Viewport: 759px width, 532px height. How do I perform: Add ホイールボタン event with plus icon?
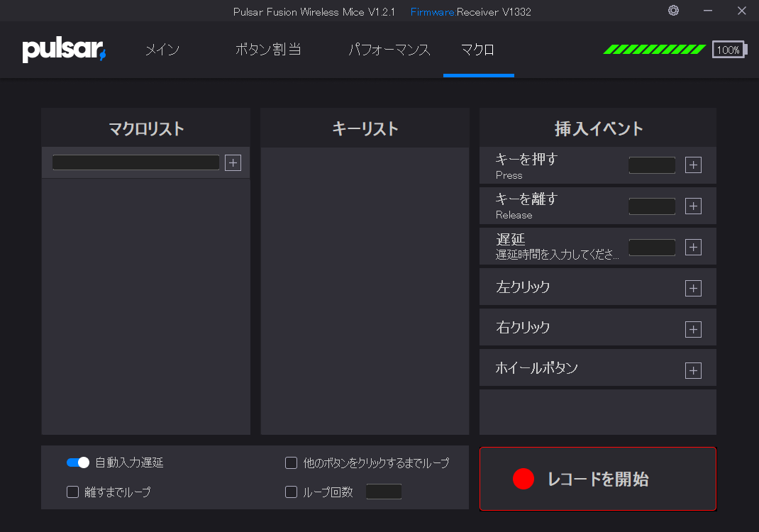click(x=693, y=370)
